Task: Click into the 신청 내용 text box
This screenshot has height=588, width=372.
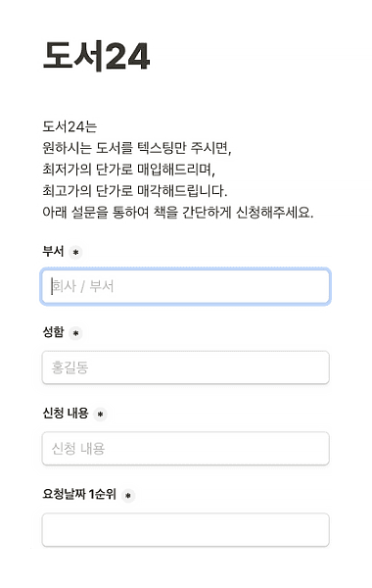Action: point(185,449)
